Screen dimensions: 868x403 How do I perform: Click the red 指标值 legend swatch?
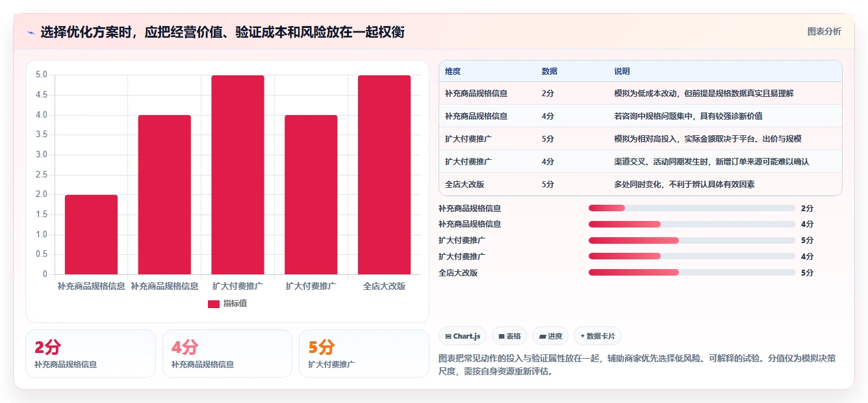214,304
